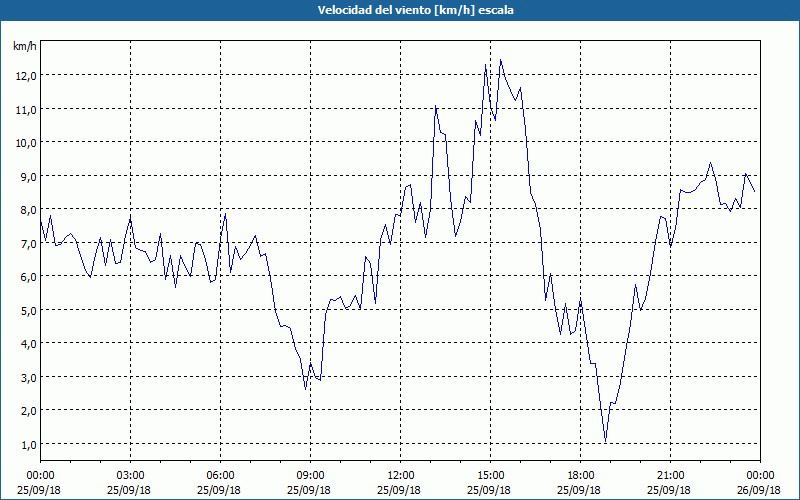Select the '12,0' y-axis value

(26, 76)
